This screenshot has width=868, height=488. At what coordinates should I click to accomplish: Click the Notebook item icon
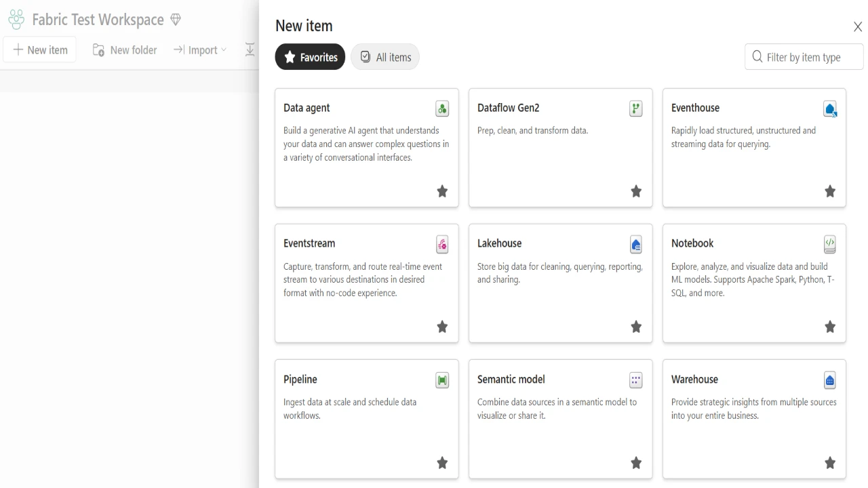tap(830, 244)
